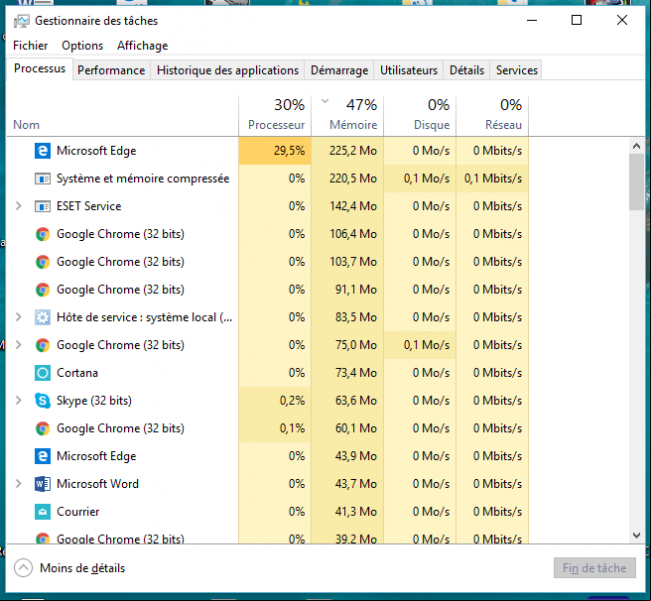Select the Processus tab
The height and width of the screenshot is (601, 651).
tap(40, 68)
